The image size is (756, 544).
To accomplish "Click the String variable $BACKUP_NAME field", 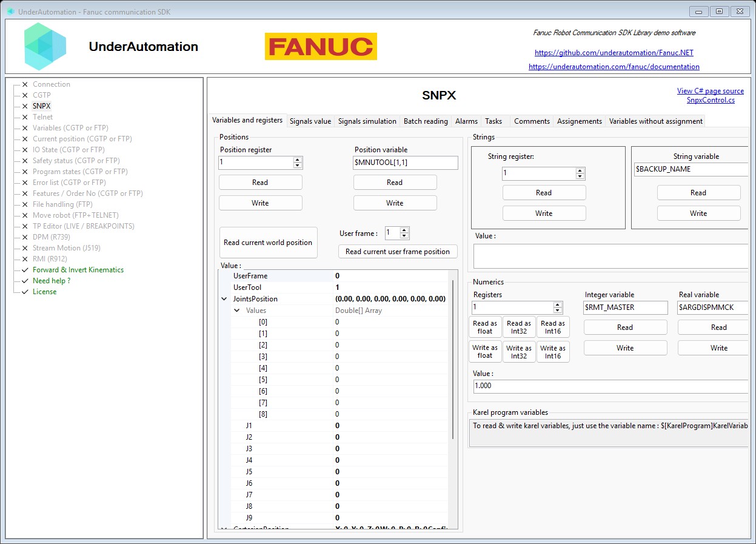I will [692, 169].
